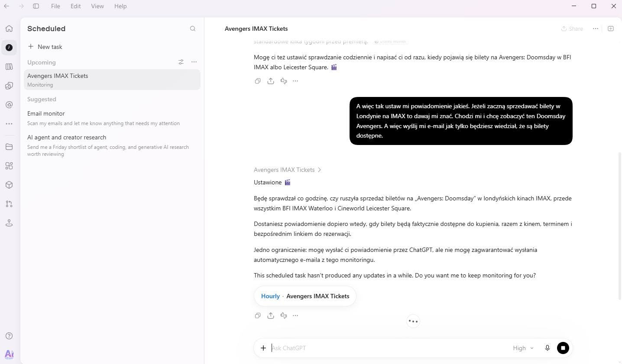Open the library icon in the left sidebar

(9, 67)
